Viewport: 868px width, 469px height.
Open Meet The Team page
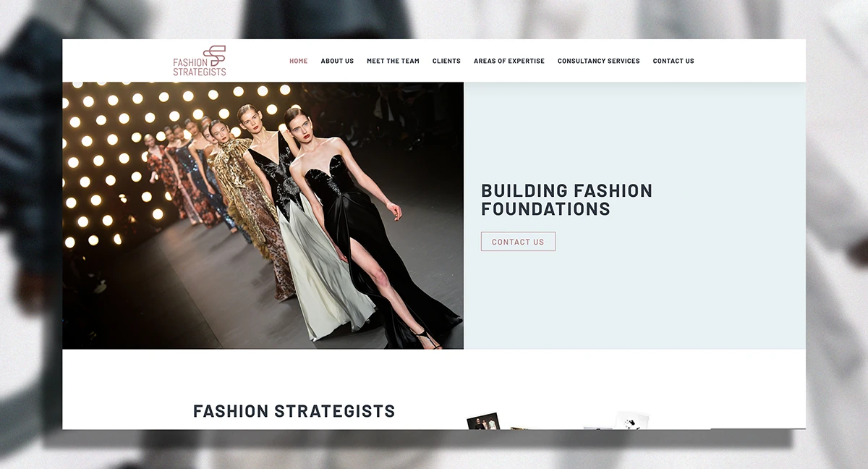(x=393, y=61)
